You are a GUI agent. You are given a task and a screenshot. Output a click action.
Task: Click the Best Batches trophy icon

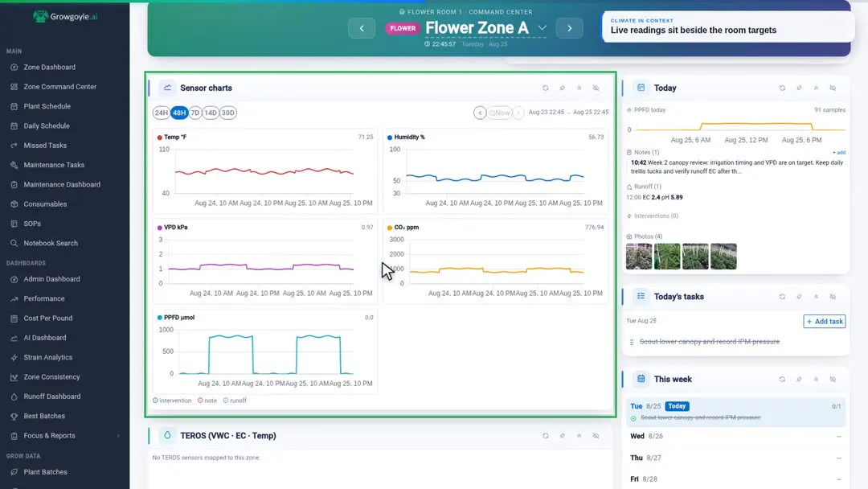point(14,416)
